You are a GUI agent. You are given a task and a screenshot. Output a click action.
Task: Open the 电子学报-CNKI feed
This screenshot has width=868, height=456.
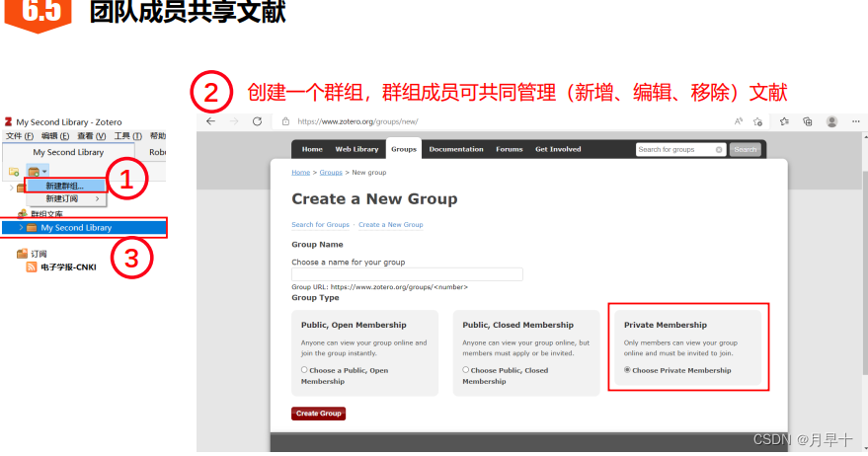click(69, 267)
